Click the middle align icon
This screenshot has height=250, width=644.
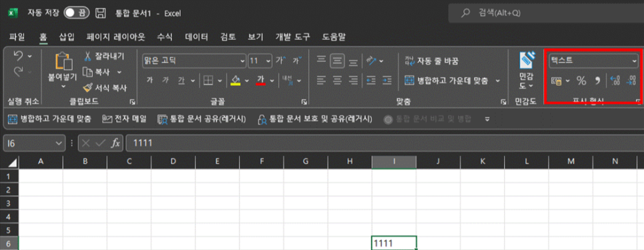tap(337, 61)
